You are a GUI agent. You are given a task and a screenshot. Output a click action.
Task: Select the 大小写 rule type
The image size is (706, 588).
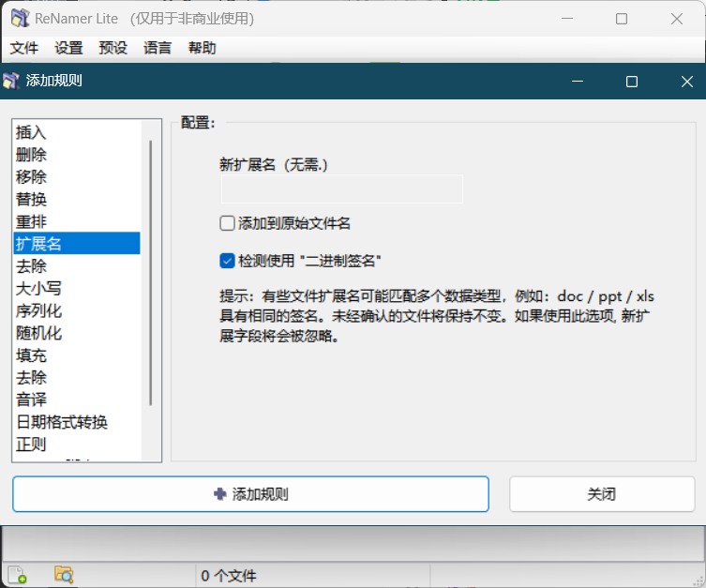click(x=77, y=288)
